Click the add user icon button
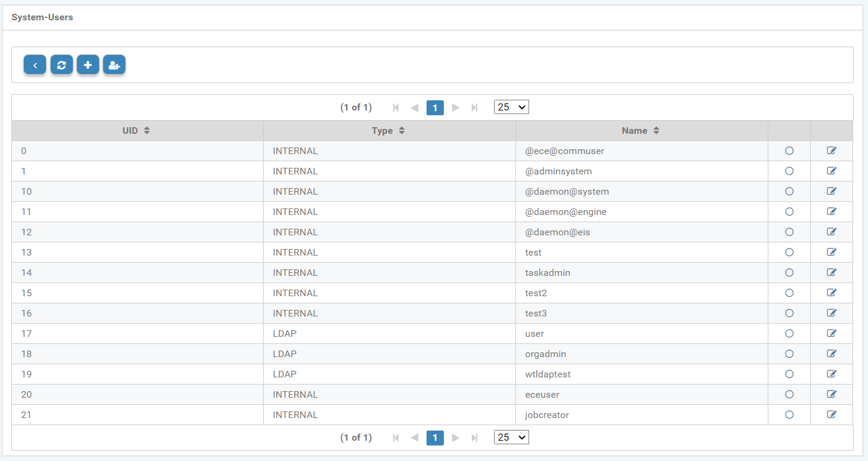 click(114, 65)
